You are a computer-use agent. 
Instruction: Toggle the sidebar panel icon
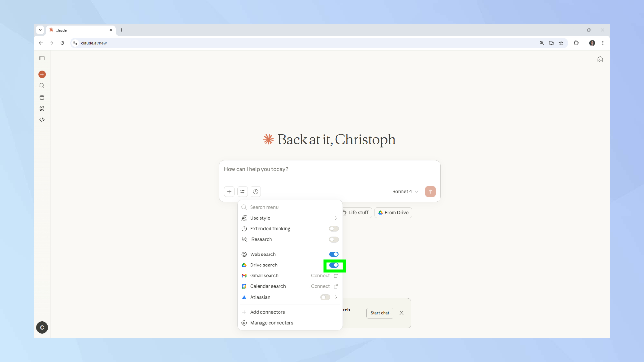pos(42,58)
